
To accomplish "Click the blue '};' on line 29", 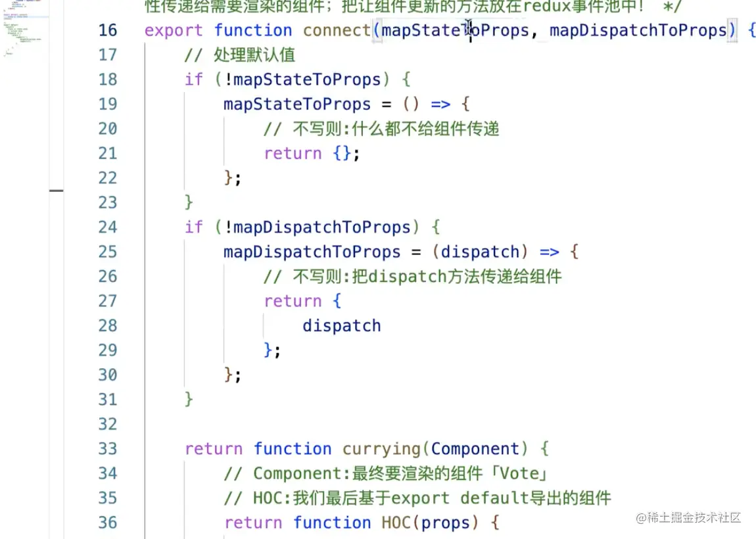I will [272, 350].
